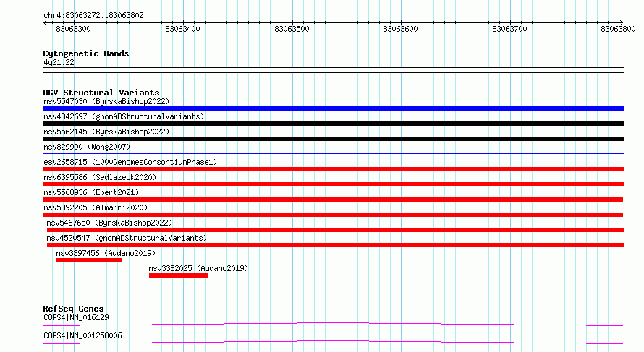Open gene label COPS4|NM_016129
644x352 pixels.
pos(76,317)
